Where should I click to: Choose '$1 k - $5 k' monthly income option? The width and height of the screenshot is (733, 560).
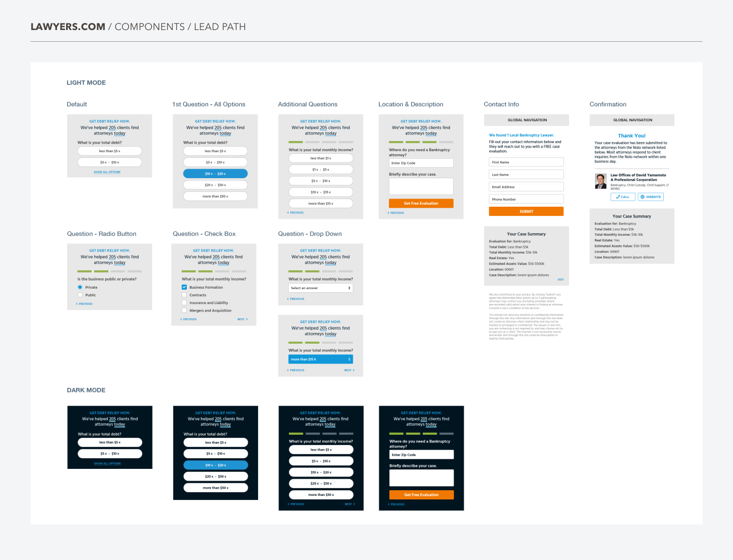coord(321,170)
